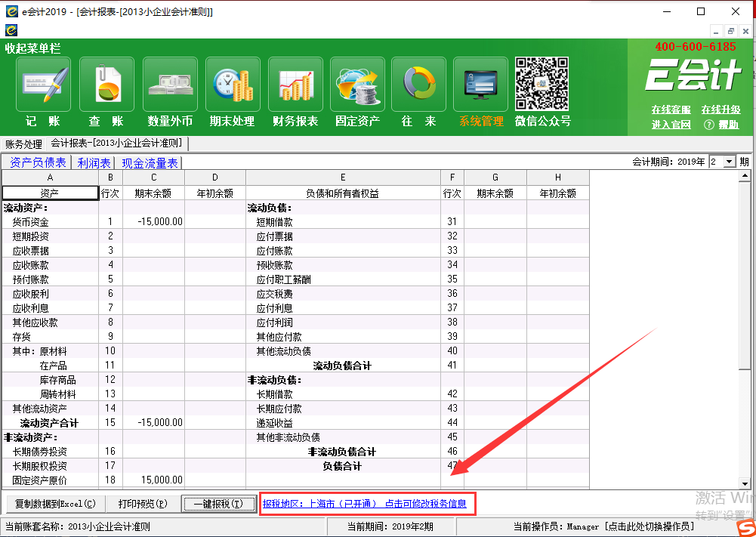Viewport: 756px width, 537px height.
Task: Open the 往来 transactions icon
Action: [418, 85]
